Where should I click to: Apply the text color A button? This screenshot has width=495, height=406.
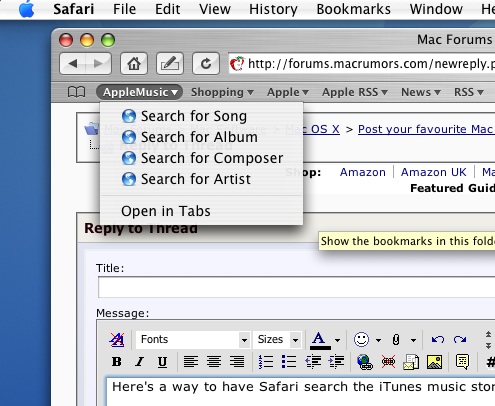point(320,340)
